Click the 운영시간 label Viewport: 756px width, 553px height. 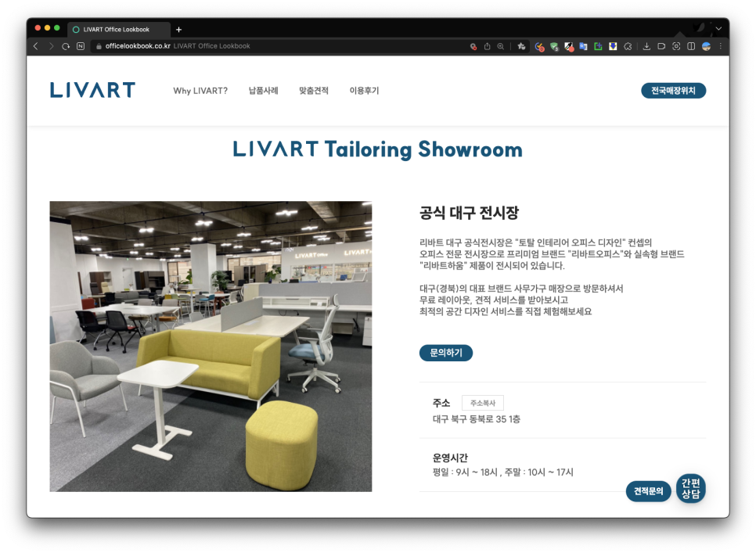click(x=450, y=458)
